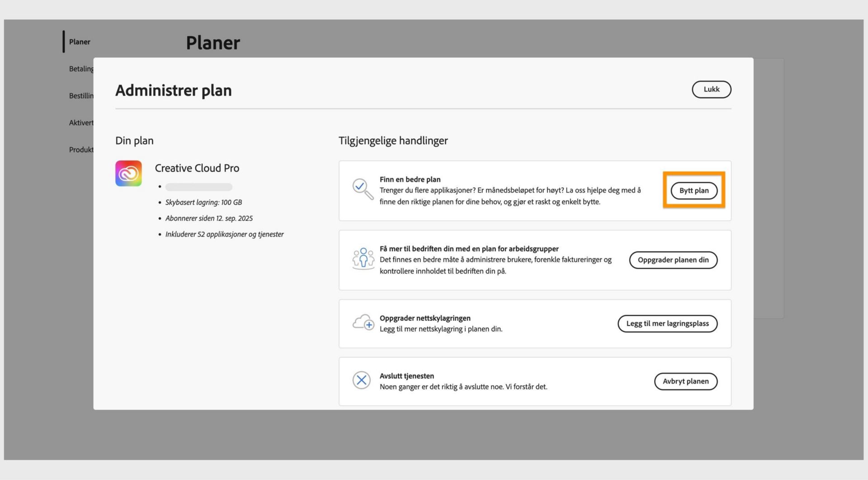The height and width of the screenshot is (480, 868).
Task: Close the dialog with Lukk
Action: 711,89
